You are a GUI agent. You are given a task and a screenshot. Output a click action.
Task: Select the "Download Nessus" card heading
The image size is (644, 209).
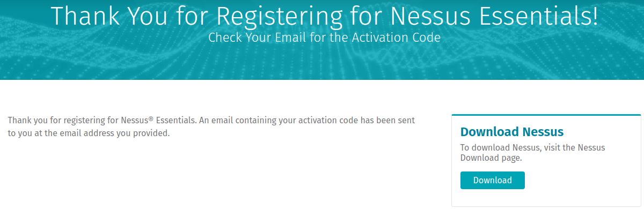[512, 132]
